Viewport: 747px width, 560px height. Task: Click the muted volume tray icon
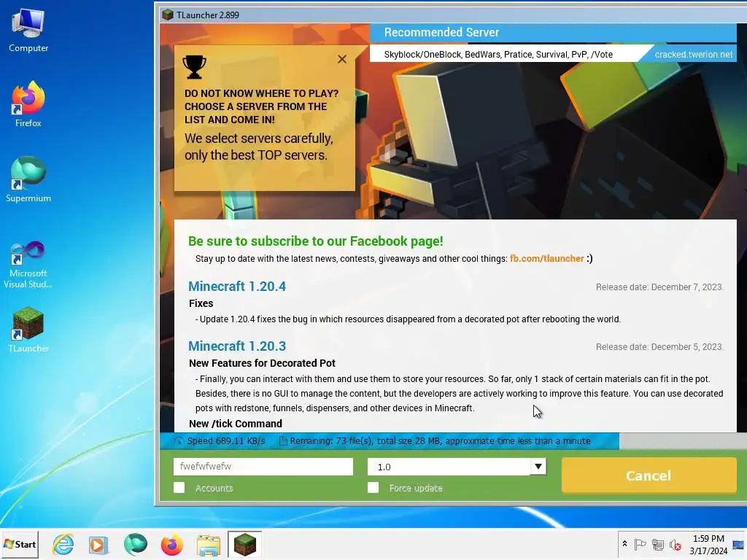click(x=675, y=544)
